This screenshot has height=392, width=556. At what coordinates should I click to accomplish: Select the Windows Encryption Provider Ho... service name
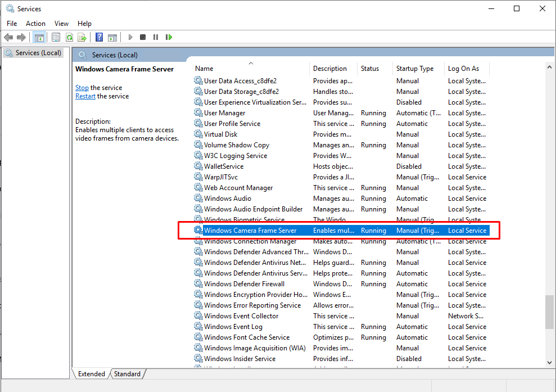click(256, 295)
